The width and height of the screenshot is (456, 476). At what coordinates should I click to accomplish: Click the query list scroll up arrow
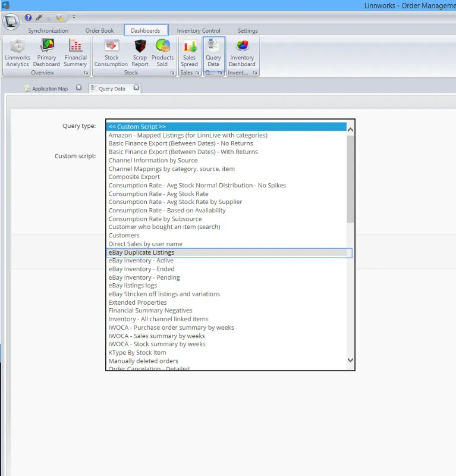pos(350,130)
